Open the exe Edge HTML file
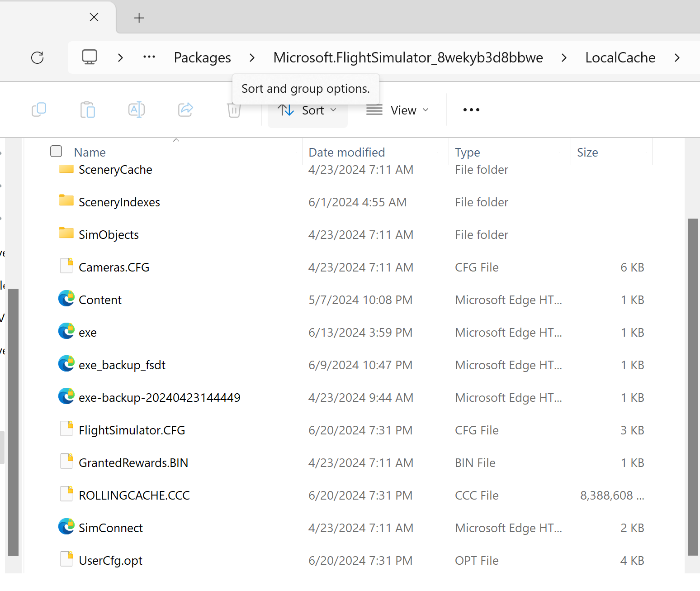The width and height of the screenshot is (700, 591). [x=87, y=332]
